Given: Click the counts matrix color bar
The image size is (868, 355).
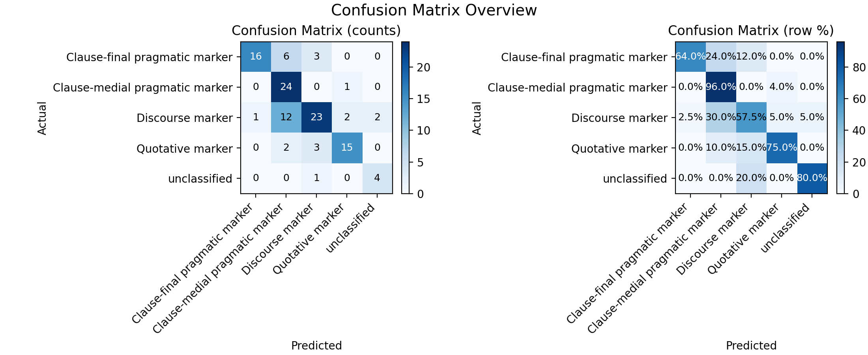Looking at the screenshot, I should click(405, 118).
